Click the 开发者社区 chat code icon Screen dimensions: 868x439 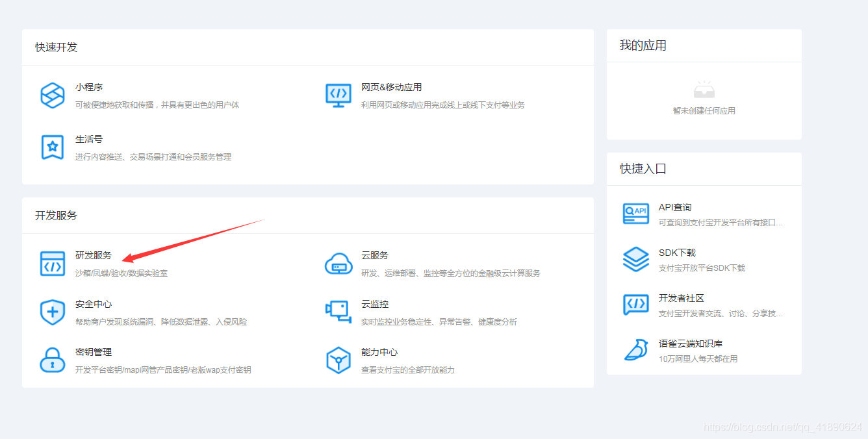636,305
